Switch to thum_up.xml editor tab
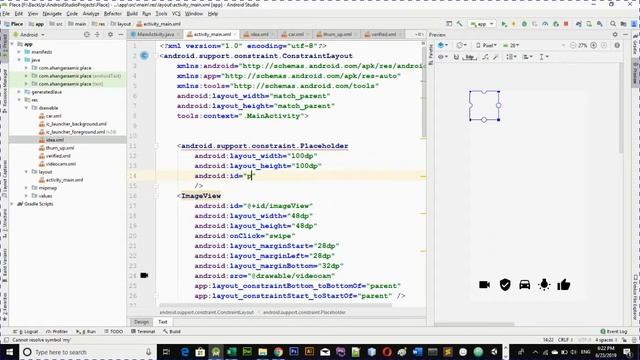 tap(337, 35)
